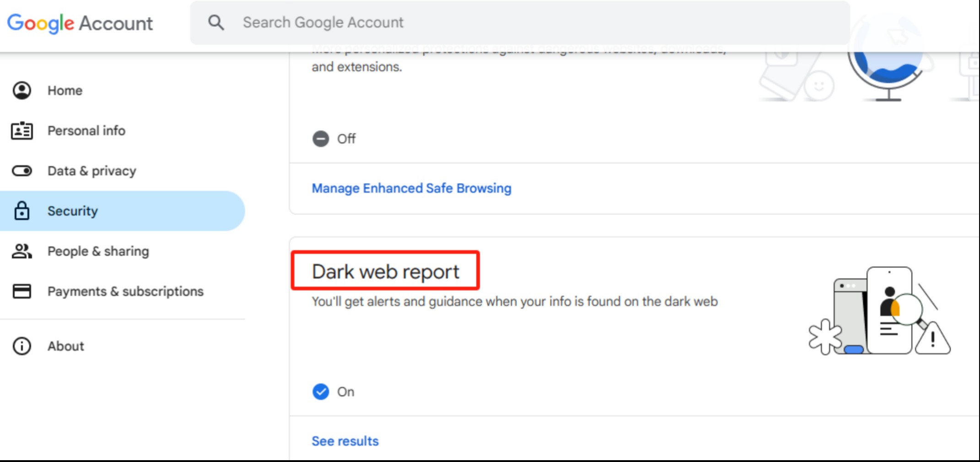This screenshot has width=980, height=462.
Task: Open Manage Enhanced Safe Browsing link
Action: point(412,188)
